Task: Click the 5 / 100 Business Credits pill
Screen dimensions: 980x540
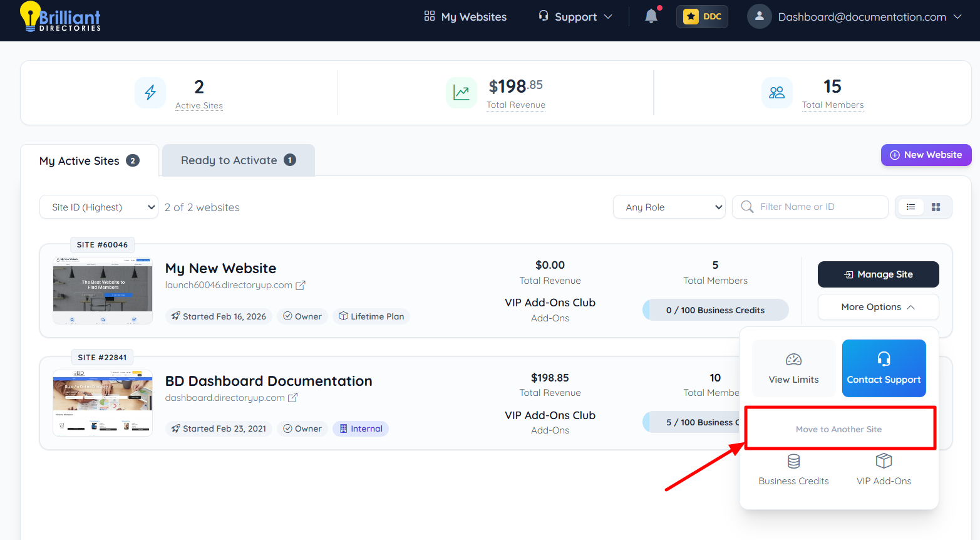Action: [691, 422]
